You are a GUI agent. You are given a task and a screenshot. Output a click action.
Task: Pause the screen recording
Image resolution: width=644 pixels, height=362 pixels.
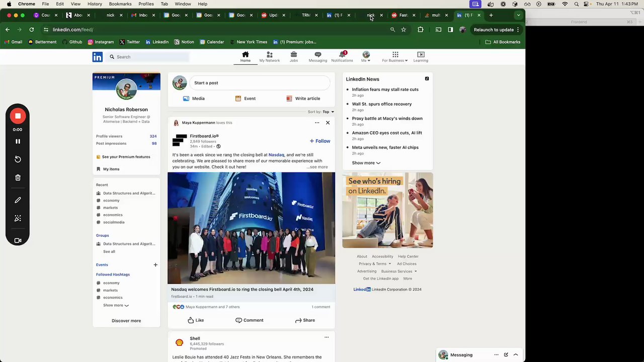point(18,141)
